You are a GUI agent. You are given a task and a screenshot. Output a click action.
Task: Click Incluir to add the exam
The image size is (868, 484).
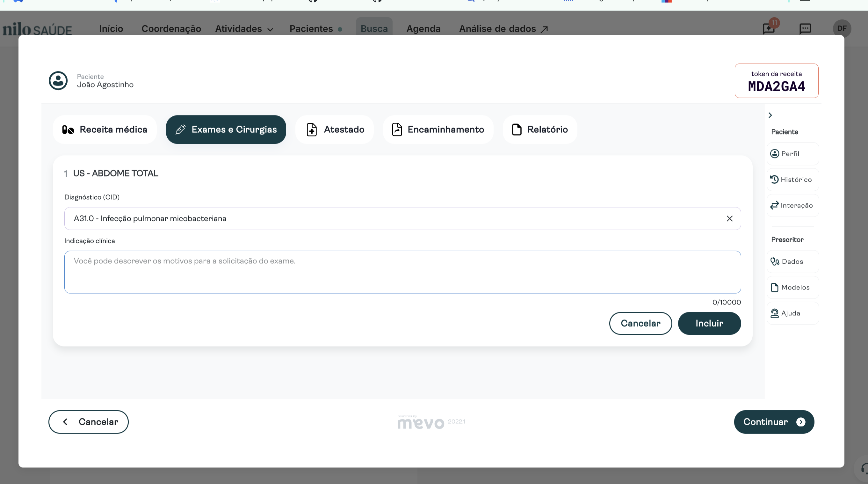pos(709,323)
